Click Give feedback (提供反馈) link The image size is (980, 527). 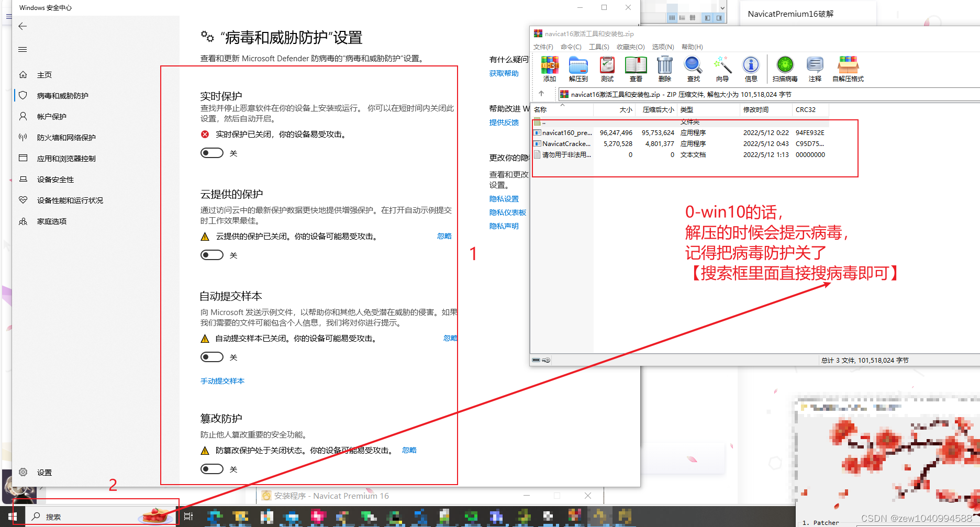pyautogui.click(x=504, y=122)
